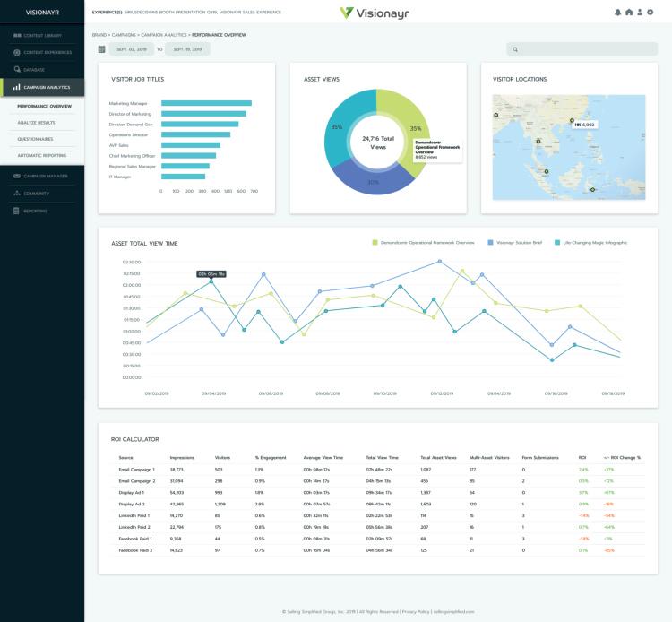Viewport: 672px width, 622px height.
Task: Click the Campaign Manager sidebar icon
Action: [x=17, y=177]
